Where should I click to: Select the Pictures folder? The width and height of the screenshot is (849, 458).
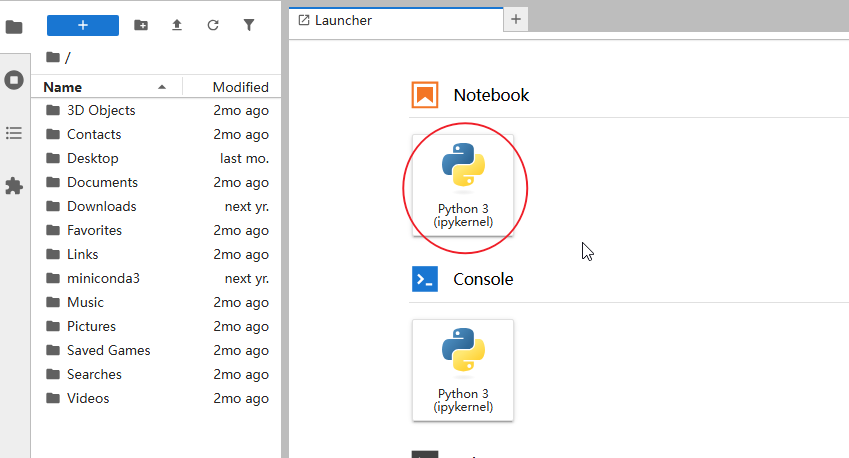coord(156,326)
